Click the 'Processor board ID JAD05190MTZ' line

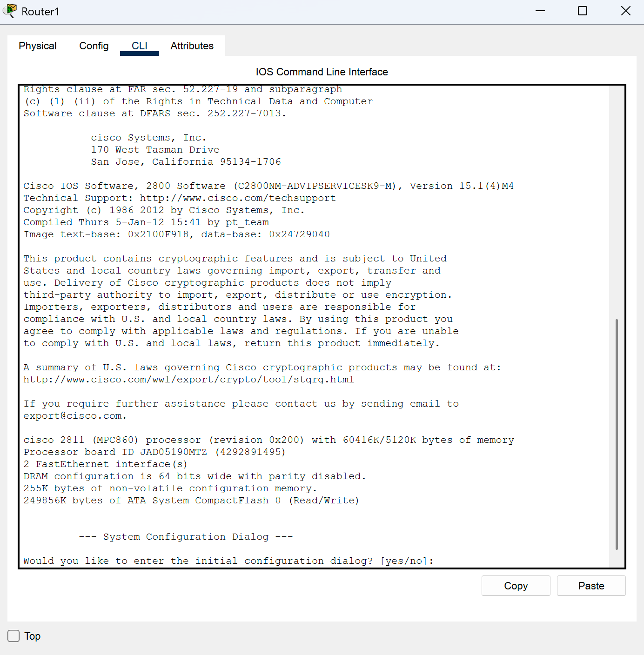[x=154, y=452]
